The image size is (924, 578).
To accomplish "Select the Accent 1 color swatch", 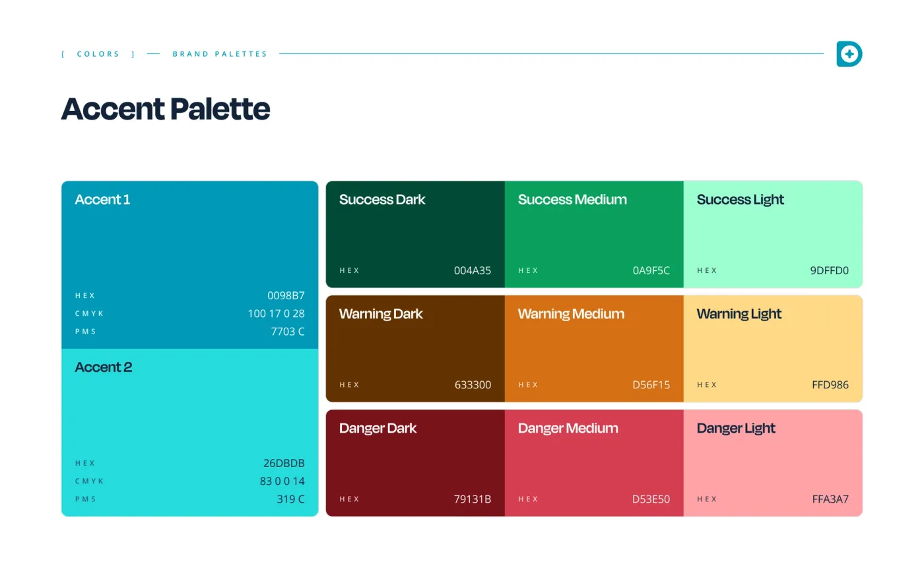I will (190, 265).
